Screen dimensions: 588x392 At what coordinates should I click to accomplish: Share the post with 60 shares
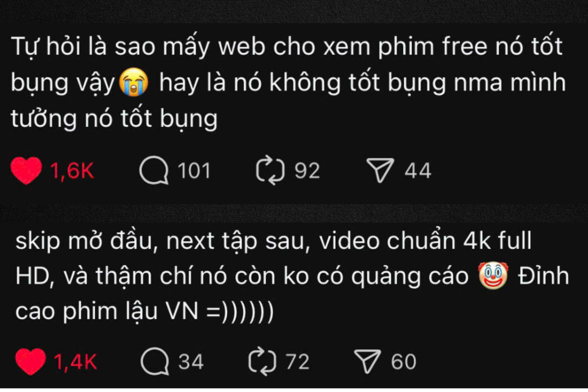(x=367, y=362)
